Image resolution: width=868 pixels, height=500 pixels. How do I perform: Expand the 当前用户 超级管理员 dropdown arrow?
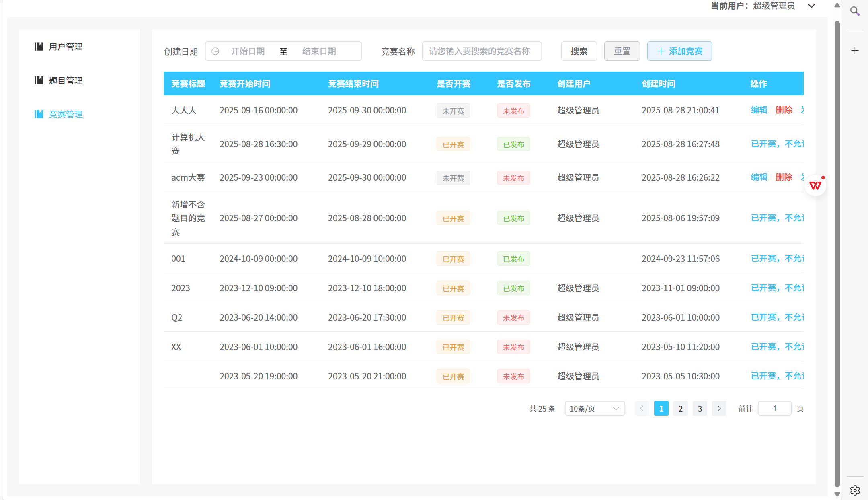point(811,6)
